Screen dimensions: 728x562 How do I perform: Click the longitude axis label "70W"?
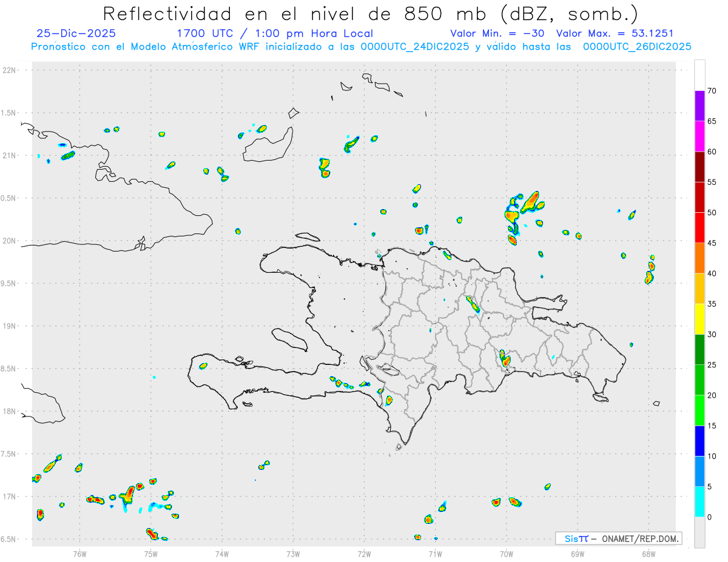click(507, 554)
